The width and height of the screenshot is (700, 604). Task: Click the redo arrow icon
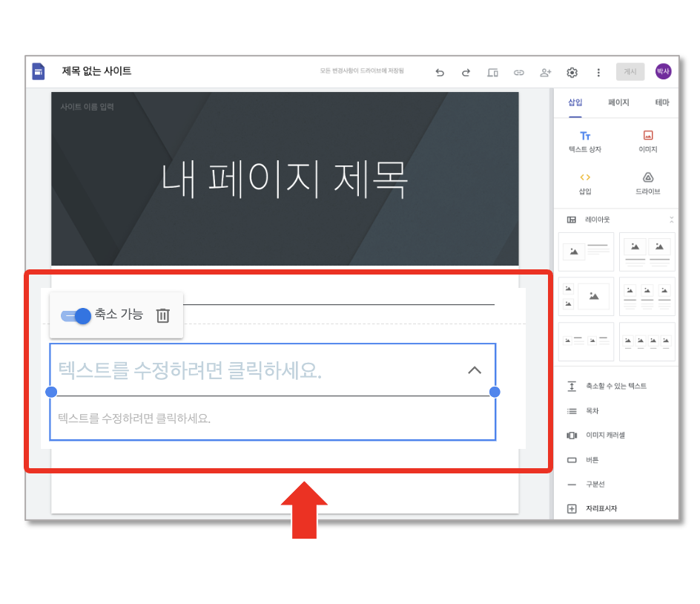point(466,73)
